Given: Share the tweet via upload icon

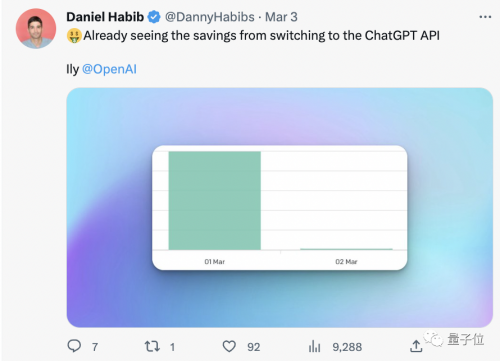Looking at the screenshot, I should 416,346.
